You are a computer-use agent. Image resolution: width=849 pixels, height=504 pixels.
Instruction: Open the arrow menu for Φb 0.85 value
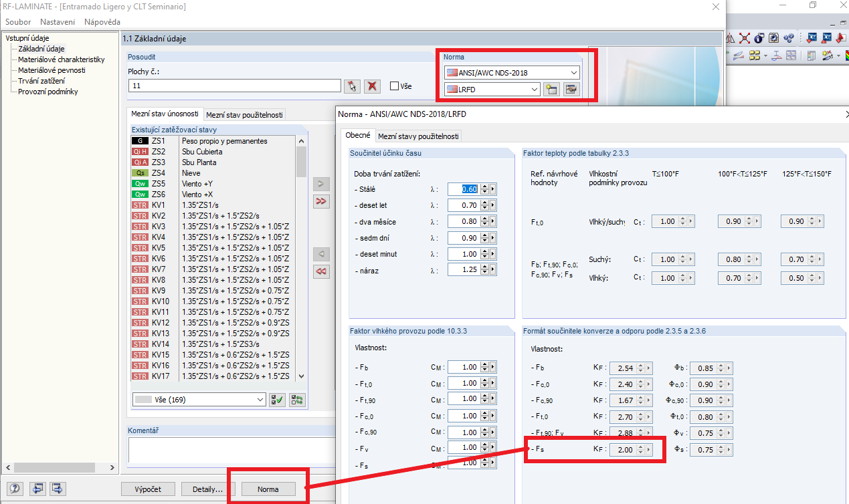(729, 368)
